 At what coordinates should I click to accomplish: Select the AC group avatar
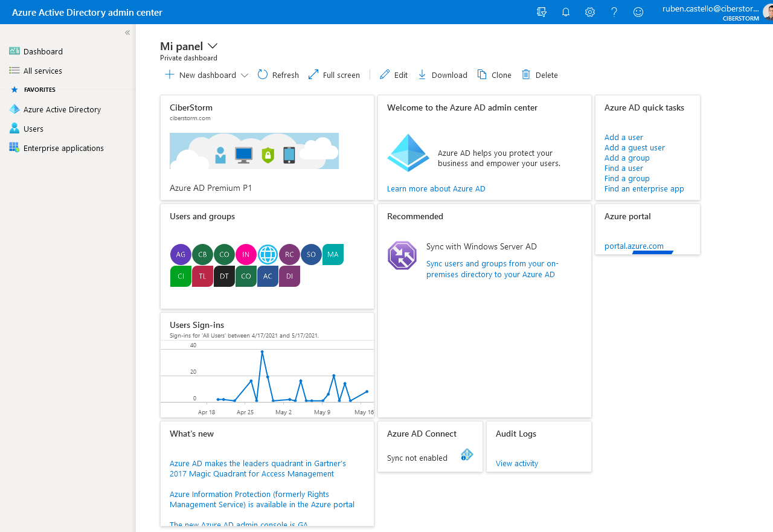point(268,276)
